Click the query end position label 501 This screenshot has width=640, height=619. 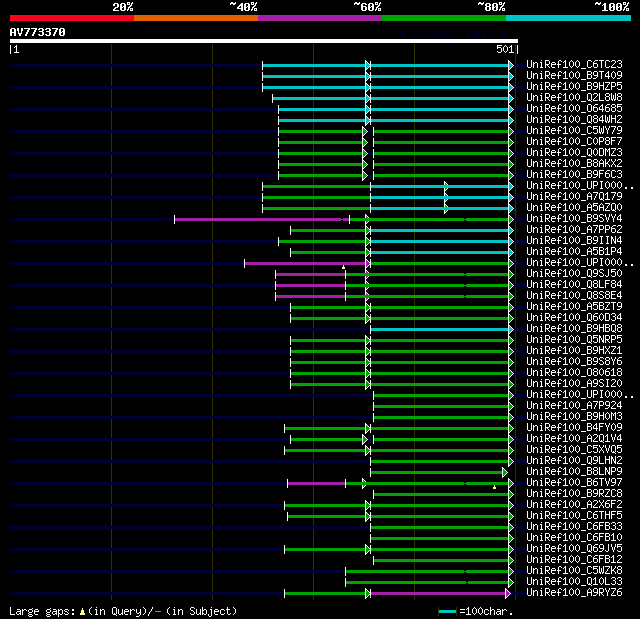(x=505, y=49)
